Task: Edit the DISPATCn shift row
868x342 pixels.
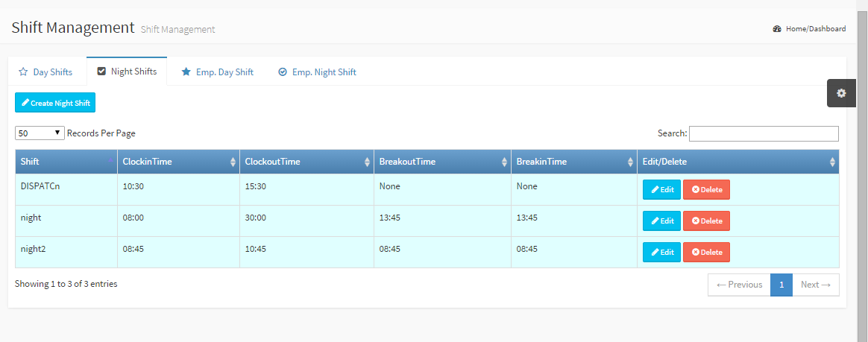Action: click(x=661, y=190)
